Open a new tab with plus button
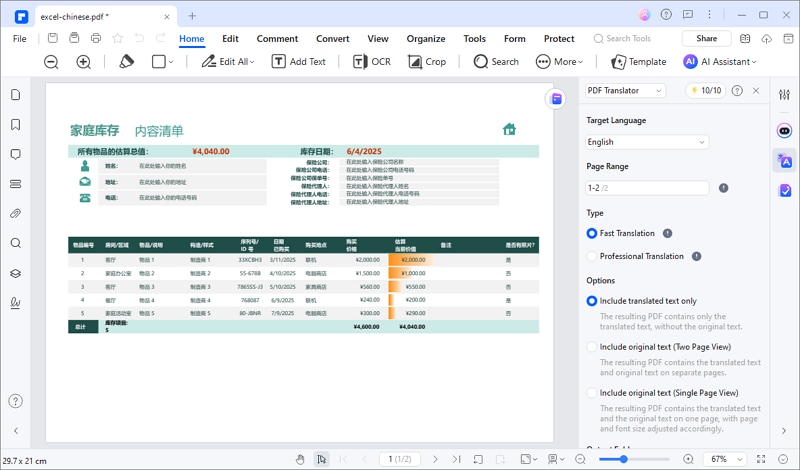This screenshot has width=800, height=470. coord(192,16)
